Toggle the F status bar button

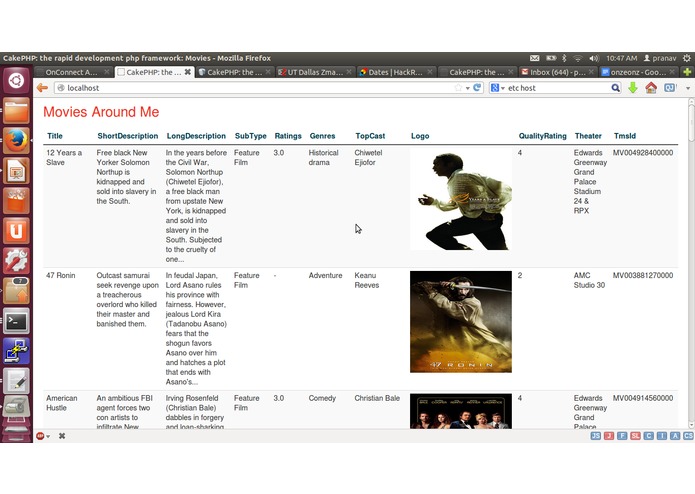point(622,436)
